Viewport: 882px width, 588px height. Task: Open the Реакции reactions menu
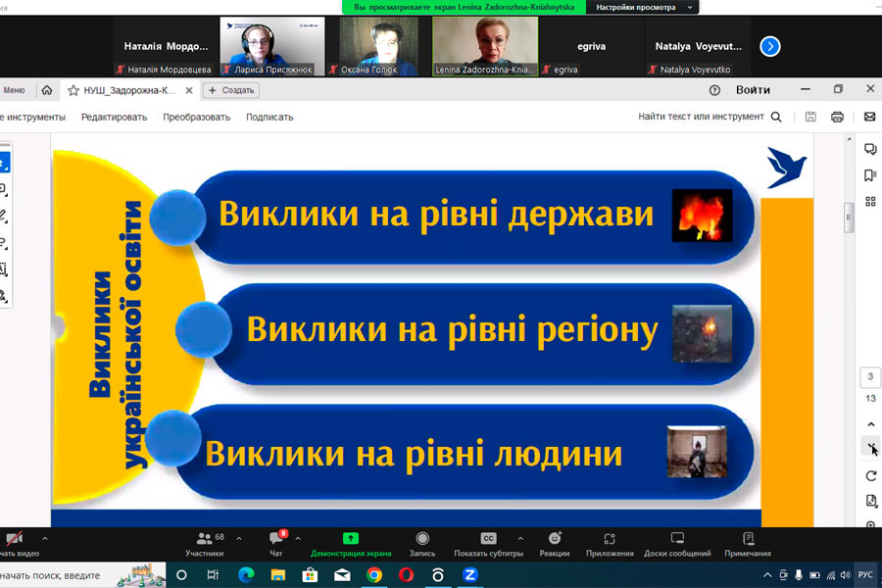coord(555,540)
